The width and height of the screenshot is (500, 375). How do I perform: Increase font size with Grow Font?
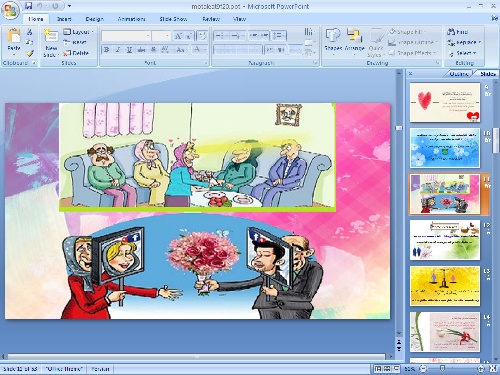point(178,36)
